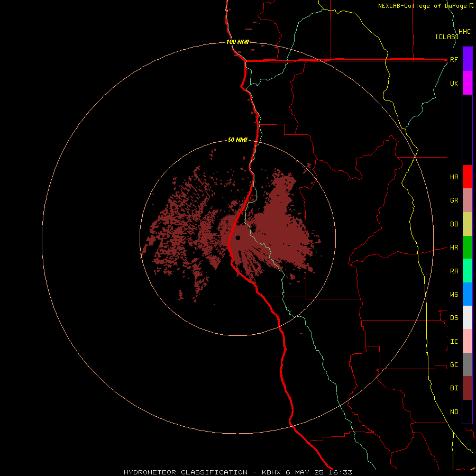Click the BI legend label
This screenshot has width=476, height=476.
(x=454, y=388)
